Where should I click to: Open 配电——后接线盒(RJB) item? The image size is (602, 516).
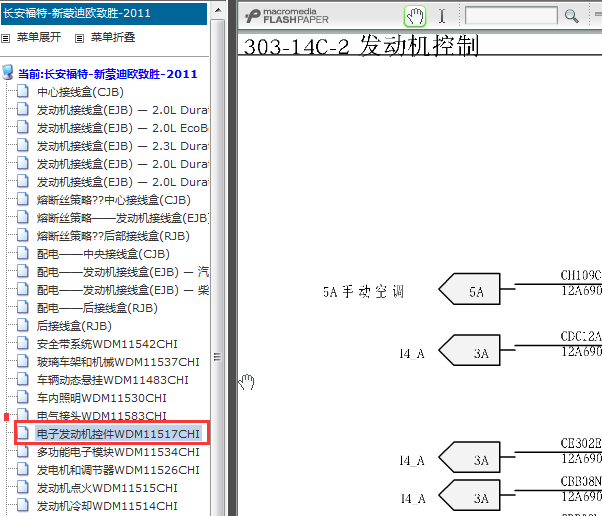click(x=97, y=308)
